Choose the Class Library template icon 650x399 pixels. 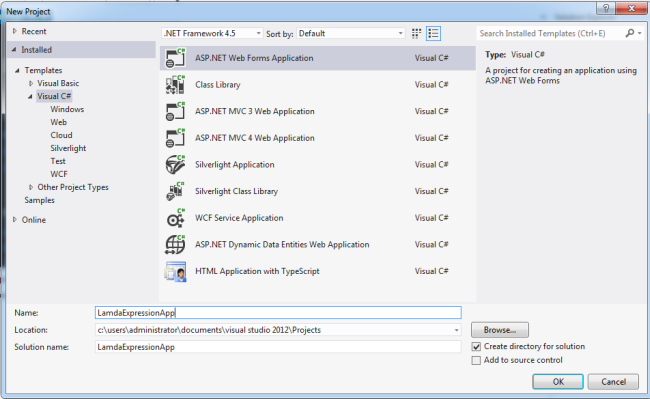coord(175,85)
